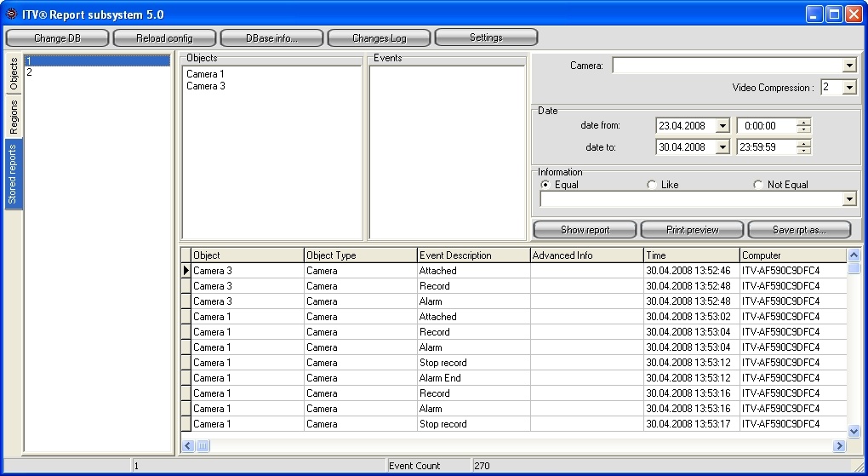
Task: Click Show report button
Action: coord(585,230)
